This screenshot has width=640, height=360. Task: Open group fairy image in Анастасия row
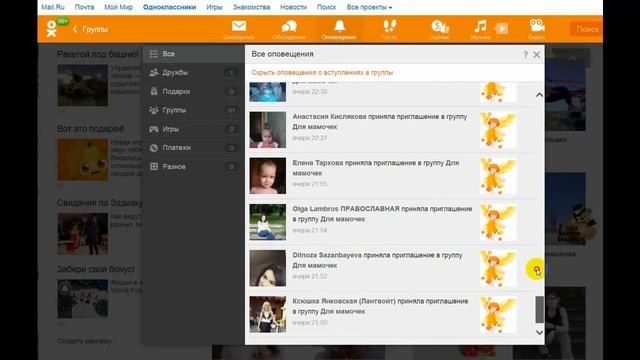498,130
